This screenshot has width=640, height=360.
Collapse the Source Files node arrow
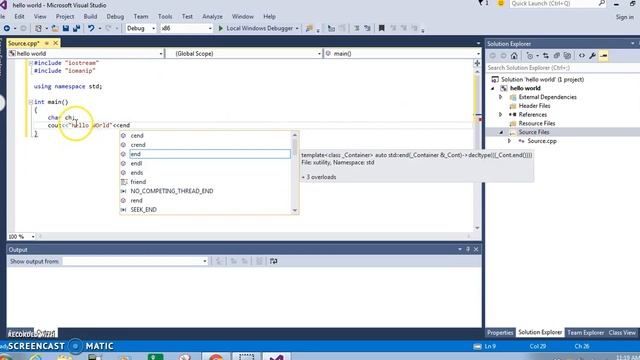pyautogui.click(x=501, y=132)
